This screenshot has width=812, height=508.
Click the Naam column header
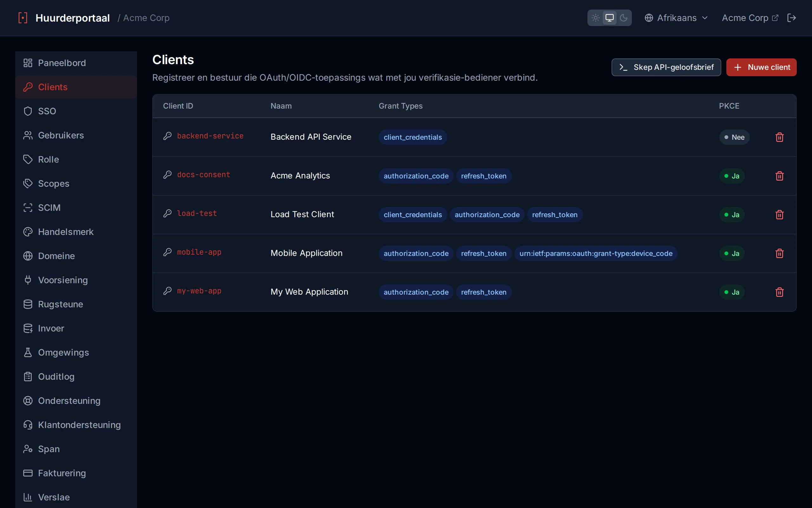[281, 106]
